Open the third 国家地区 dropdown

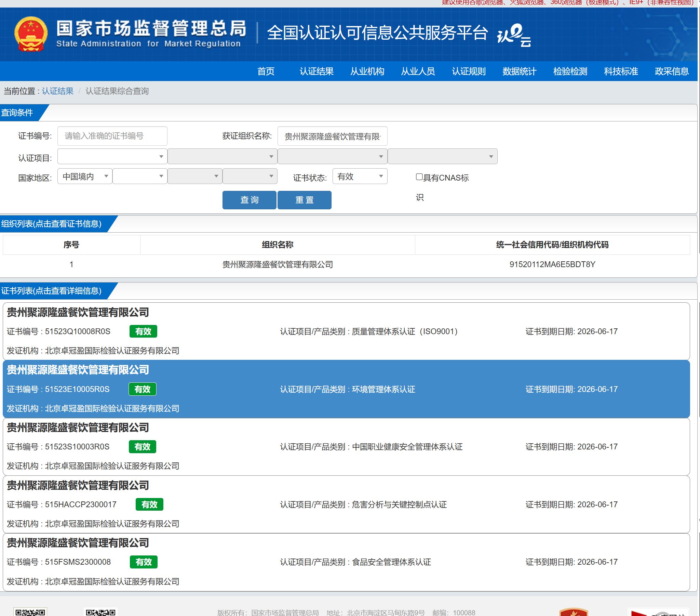point(195,176)
